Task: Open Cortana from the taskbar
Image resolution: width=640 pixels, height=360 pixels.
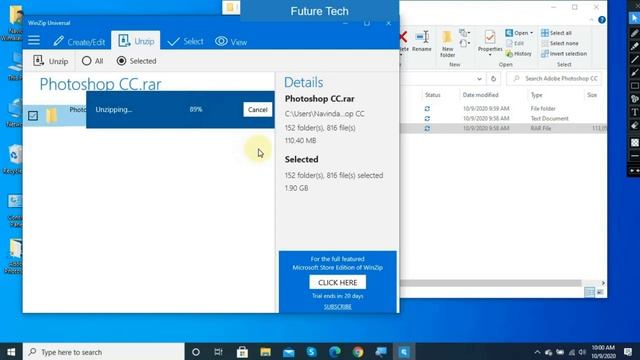Action: point(196,352)
